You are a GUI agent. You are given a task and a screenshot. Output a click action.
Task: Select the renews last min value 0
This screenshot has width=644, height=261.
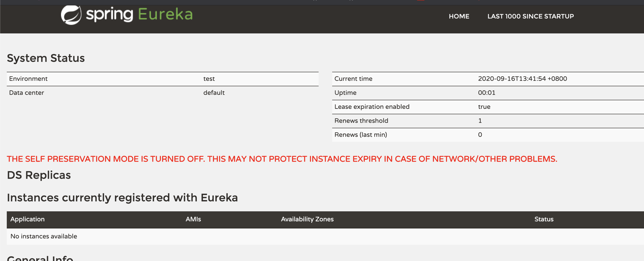coord(480,135)
